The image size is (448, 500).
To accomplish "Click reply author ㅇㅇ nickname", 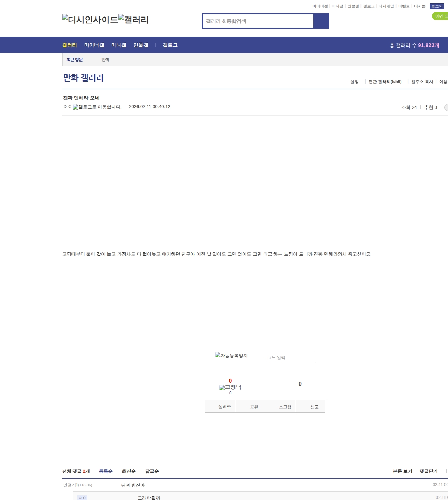I will 82,498.
